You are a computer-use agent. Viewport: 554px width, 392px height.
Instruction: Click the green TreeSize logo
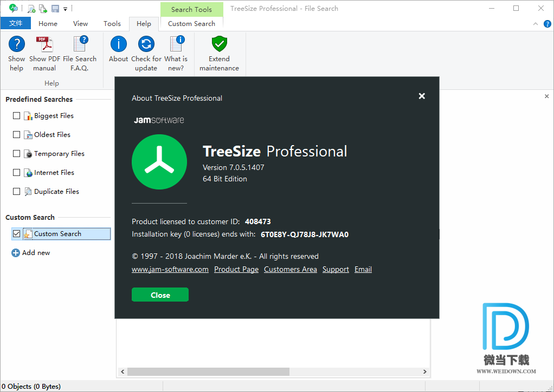(x=159, y=162)
